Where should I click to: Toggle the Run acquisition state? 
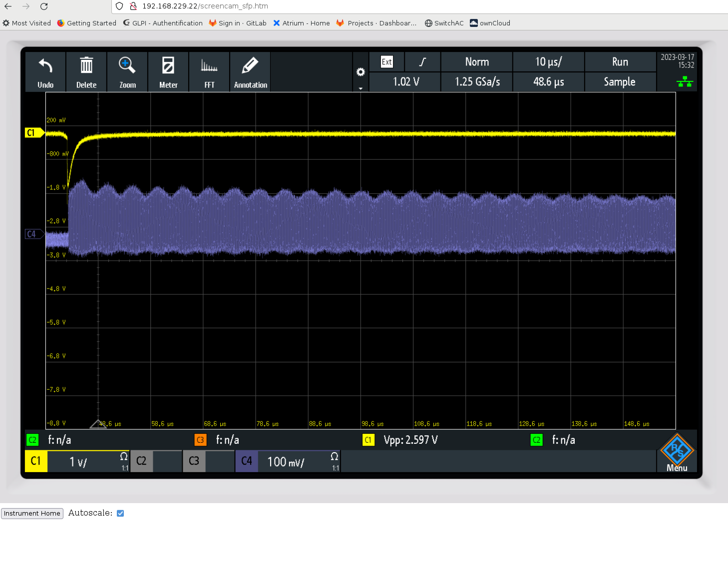click(x=620, y=62)
